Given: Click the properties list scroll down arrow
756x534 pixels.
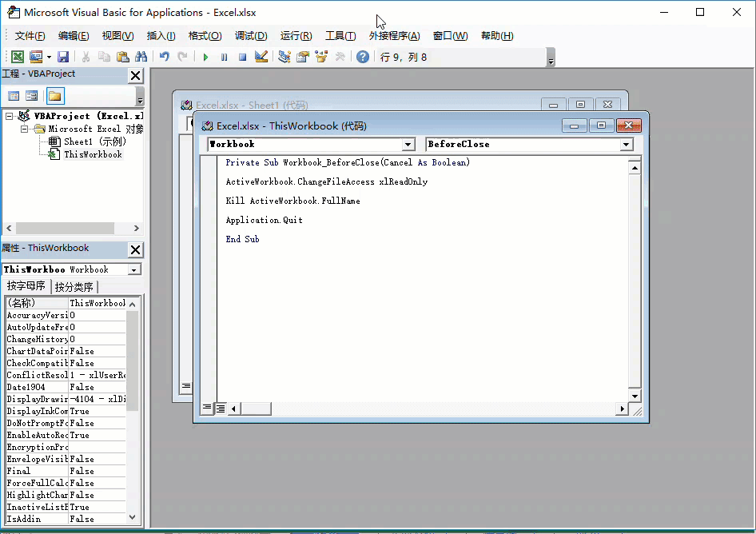Looking at the screenshot, I should (133, 517).
